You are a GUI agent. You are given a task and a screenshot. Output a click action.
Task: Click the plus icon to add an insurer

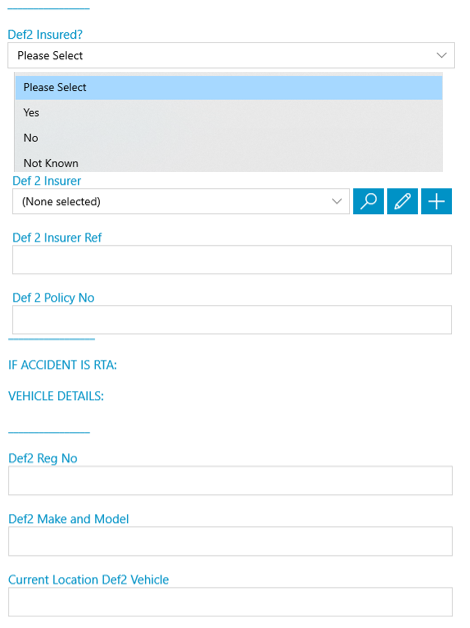tap(436, 201)
